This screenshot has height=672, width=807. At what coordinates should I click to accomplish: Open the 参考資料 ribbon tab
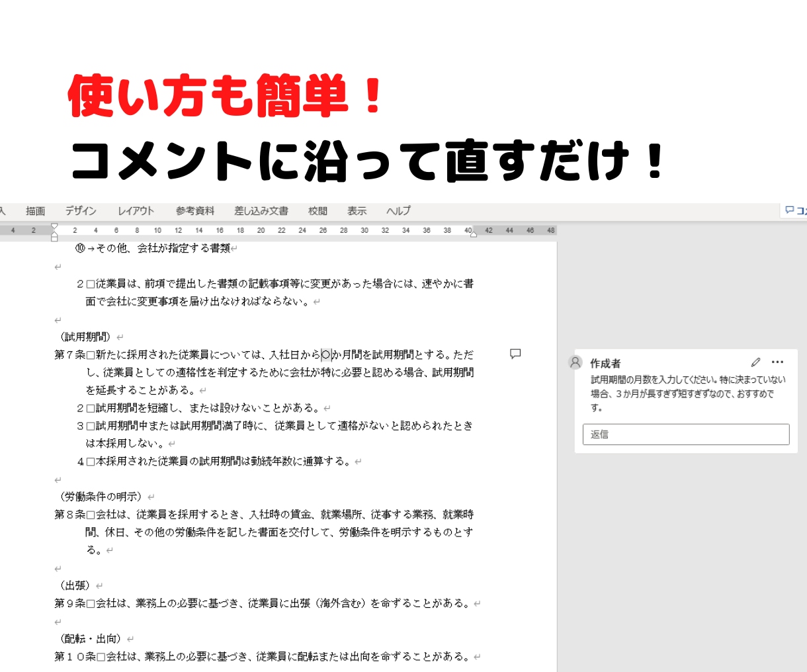[x=195, y=211]
